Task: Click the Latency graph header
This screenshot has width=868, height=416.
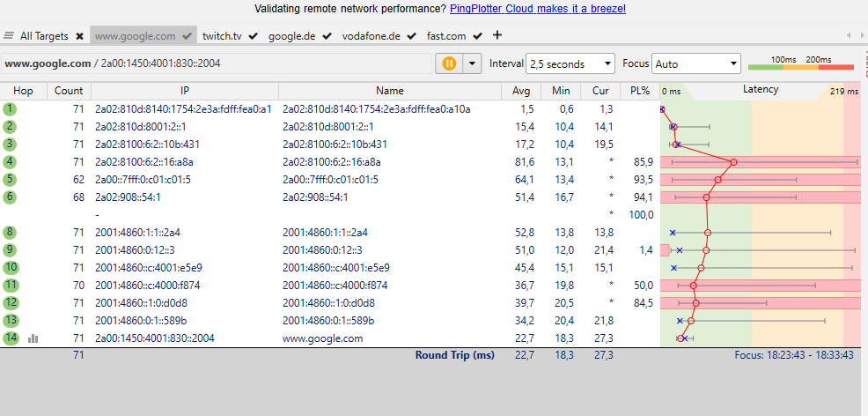Action: tap(760, 89)
